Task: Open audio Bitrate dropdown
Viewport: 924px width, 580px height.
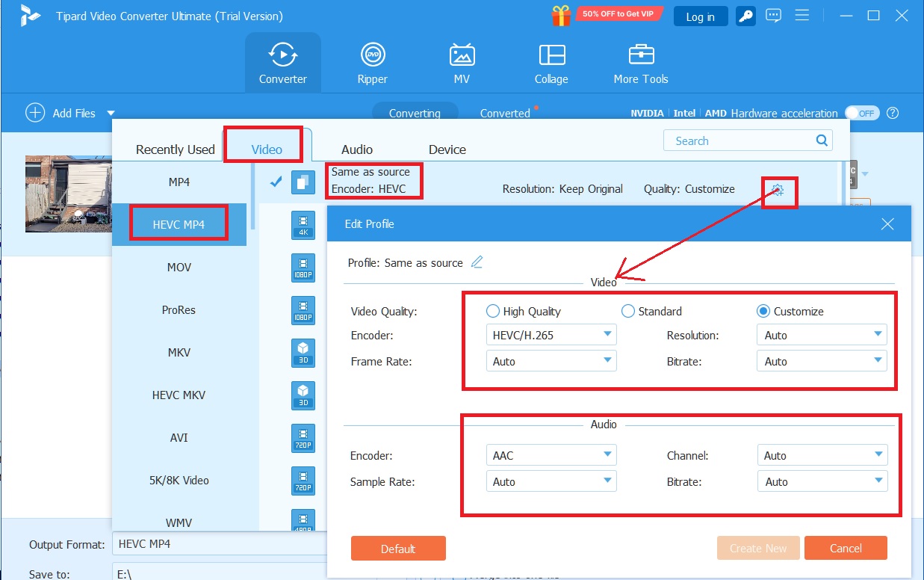Action: pos(822,481)
